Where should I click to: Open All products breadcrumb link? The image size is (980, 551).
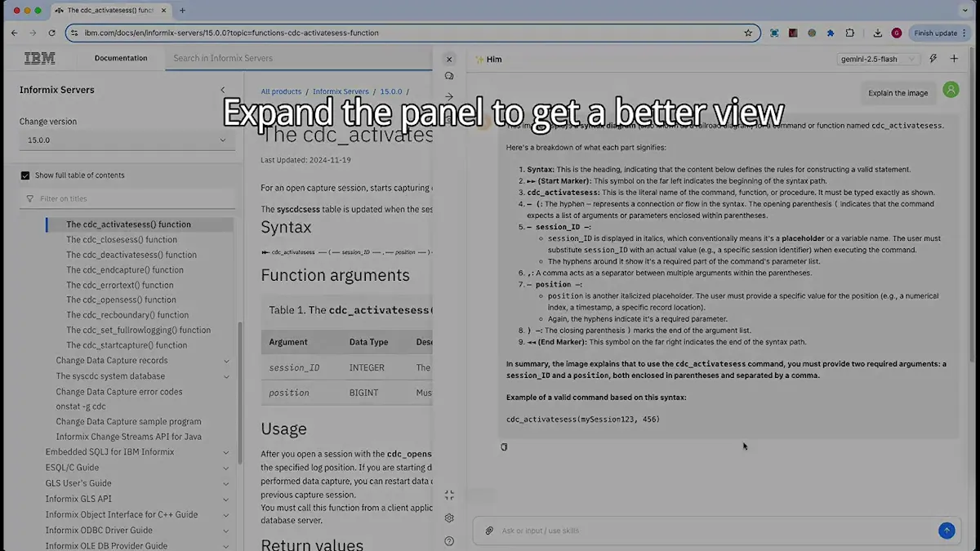tap(281, 91)
